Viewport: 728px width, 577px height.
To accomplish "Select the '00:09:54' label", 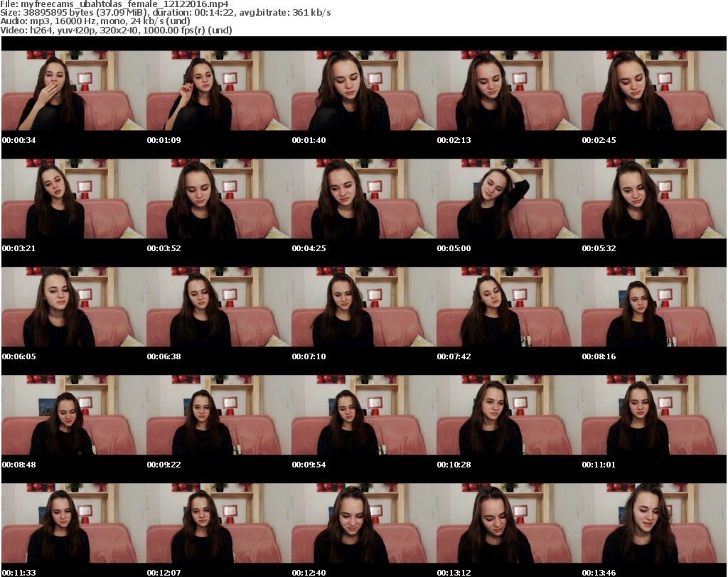I will [309, 465].
